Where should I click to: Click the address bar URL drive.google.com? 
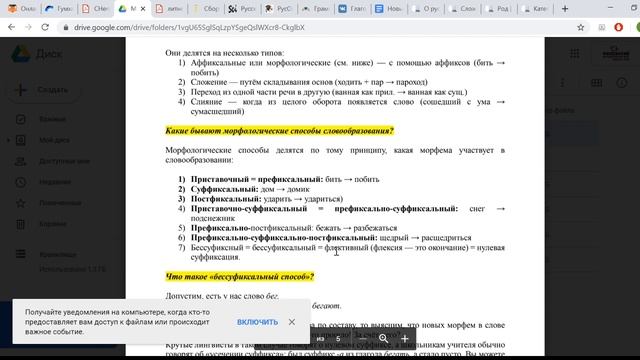coord(189,27)
